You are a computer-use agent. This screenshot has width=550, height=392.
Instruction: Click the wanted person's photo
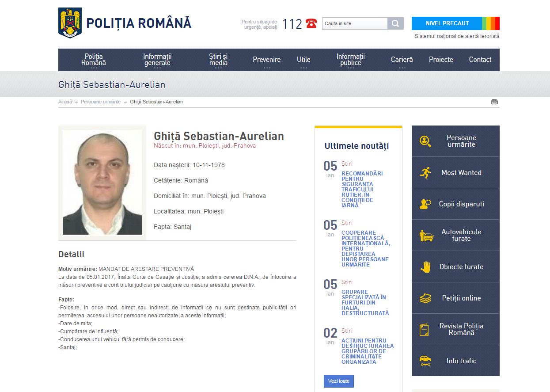pos(102,182)
